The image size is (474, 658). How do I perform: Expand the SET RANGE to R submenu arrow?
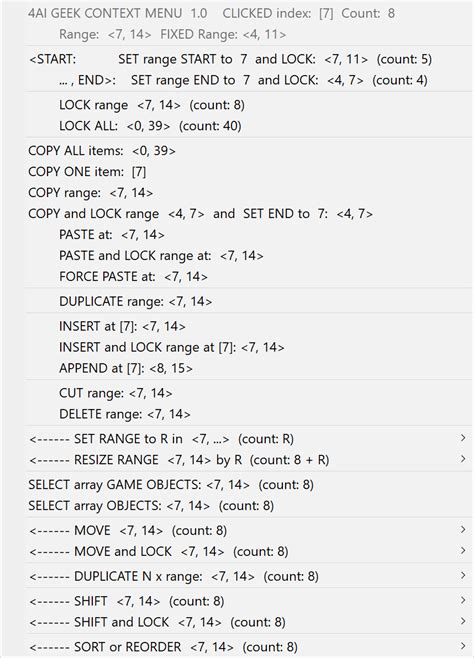463,439
